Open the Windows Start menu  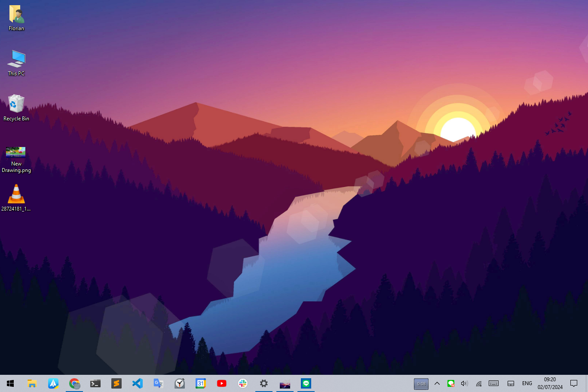point(10,383)
